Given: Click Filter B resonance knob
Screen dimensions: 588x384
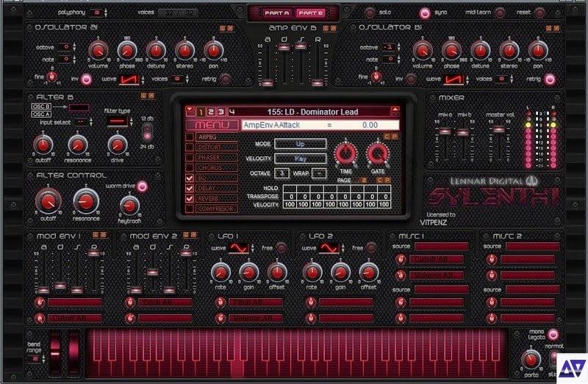Looking at the screenshot, I should tap(78, 145).
